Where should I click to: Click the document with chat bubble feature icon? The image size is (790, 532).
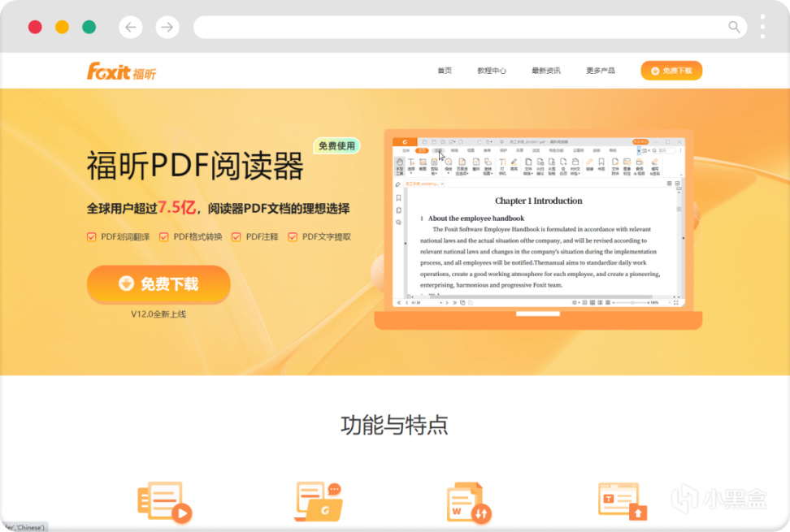pyautogui.click(x=319, y=501)
